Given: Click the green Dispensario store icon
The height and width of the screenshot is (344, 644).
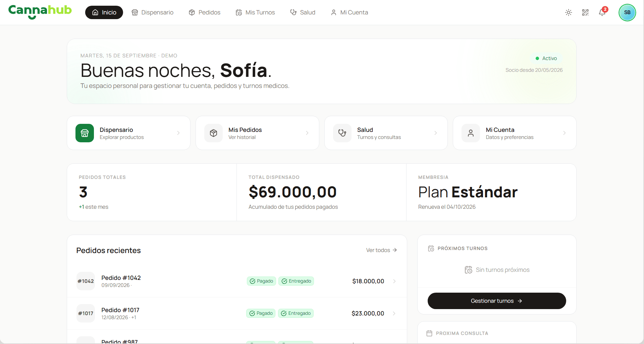Looking at the screenshot, I should (x=85, y=133).
